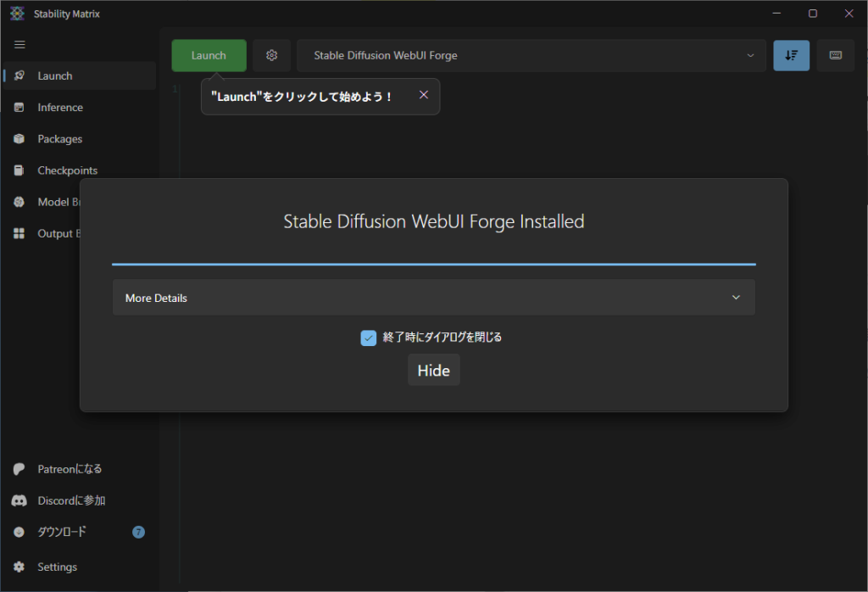Screen dimensions: 868x592
Task: Click the tooltip text "Launch"をクリックして始めよう！
Action: tap(302, 97)
